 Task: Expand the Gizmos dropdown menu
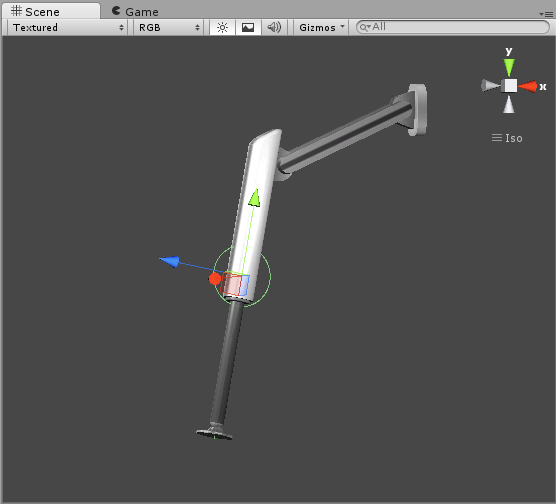(x=321, y=27)
